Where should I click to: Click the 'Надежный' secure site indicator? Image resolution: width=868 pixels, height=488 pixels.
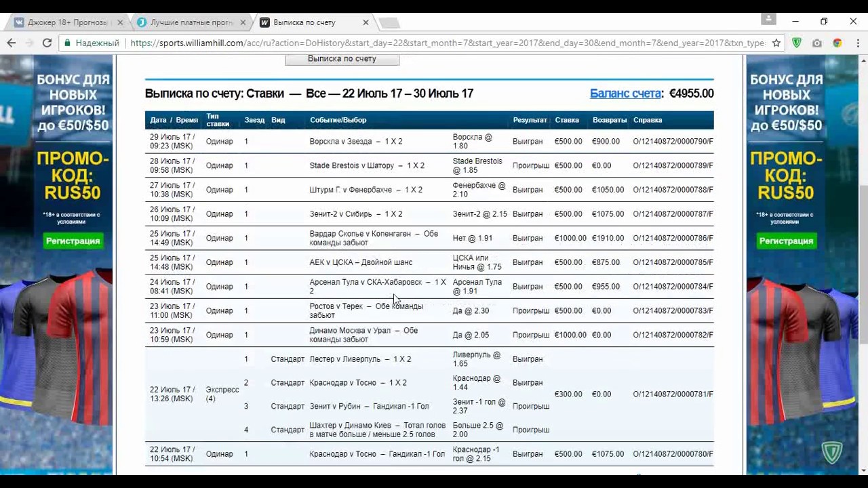pyautogui.click(x=91, y=43)
